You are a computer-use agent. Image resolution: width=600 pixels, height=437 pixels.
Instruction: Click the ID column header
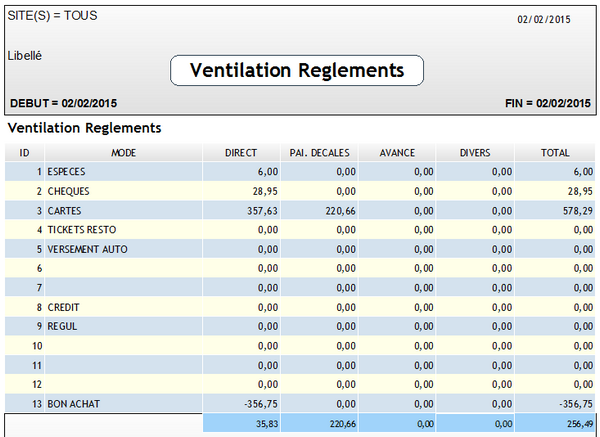(24, 153)
